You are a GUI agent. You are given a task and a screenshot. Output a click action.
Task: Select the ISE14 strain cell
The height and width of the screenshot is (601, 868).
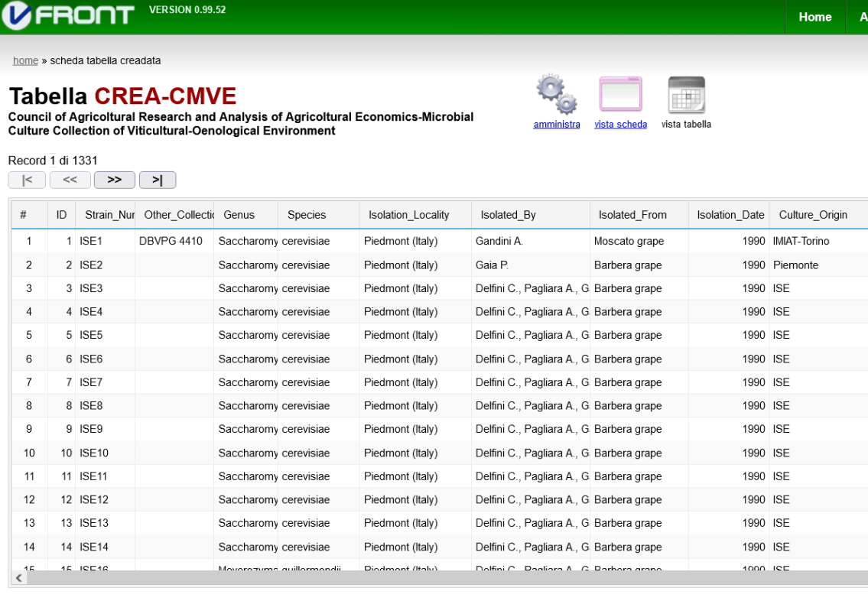(106, 547)
